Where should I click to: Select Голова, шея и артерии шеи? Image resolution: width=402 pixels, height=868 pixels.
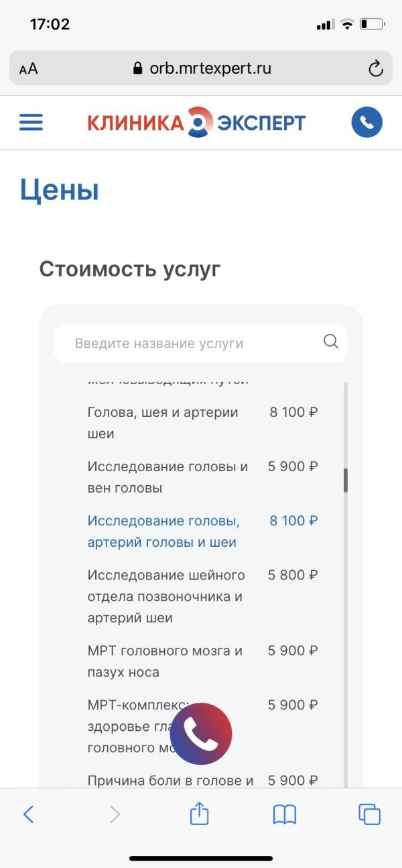(x=163, y=423)
